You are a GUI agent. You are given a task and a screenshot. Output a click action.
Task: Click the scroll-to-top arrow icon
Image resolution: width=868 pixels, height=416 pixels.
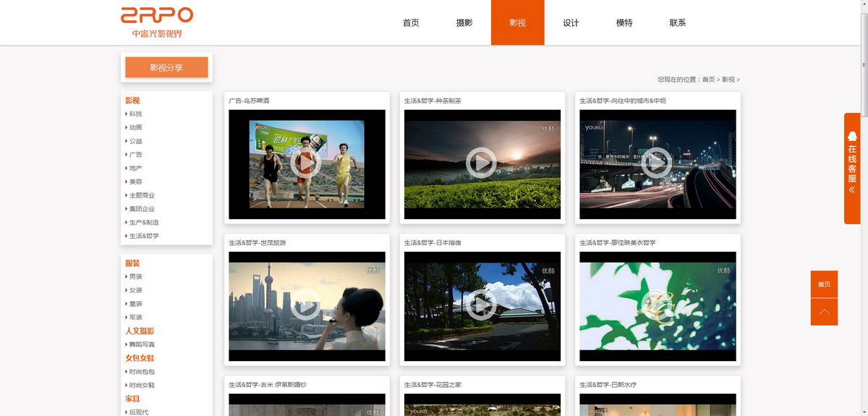[x=824, y=312]
